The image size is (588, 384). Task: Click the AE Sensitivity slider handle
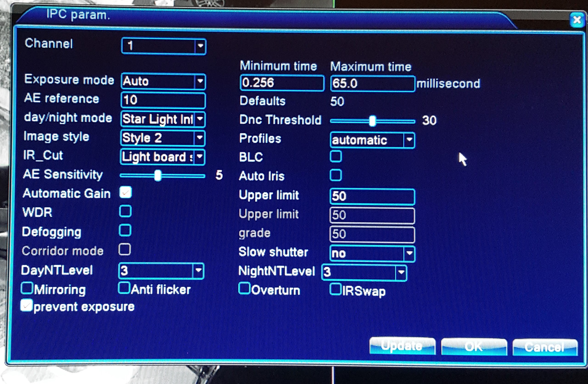[158, 176]
